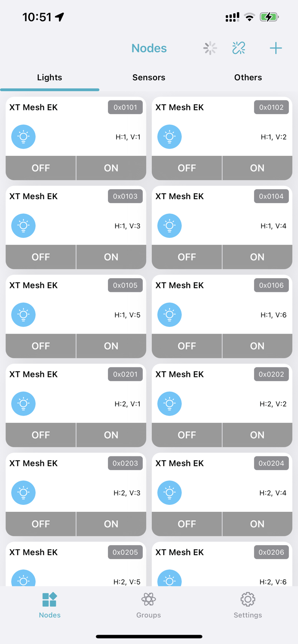Turn OFF light node 0x0102
Screen dimensions: 298x644
click(x=187, y=168)
